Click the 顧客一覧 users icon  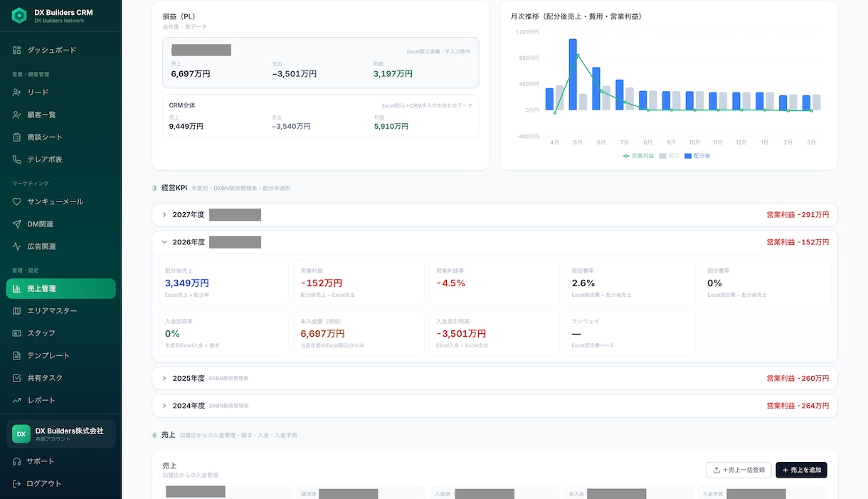click(x=17, y=115)
